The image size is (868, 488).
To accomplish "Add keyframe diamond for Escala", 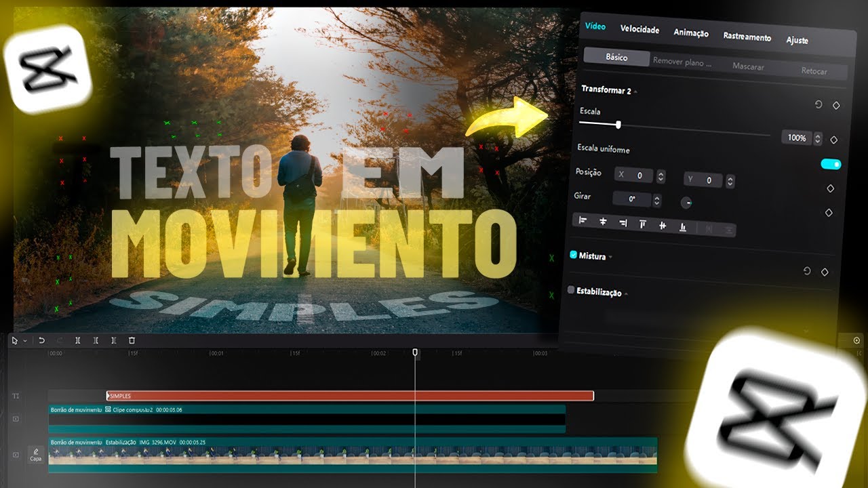I will pyautogui.click(x=833, y=140).
